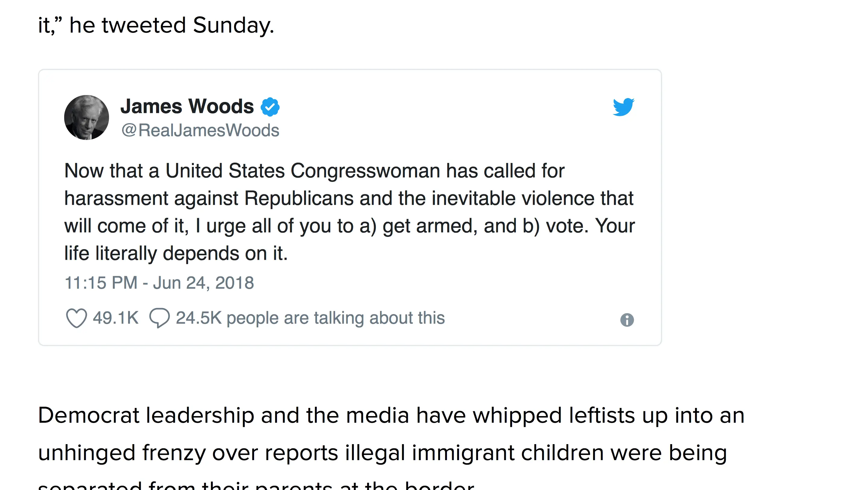Click the word "Republicans" in the tweet

pos(299,198)
